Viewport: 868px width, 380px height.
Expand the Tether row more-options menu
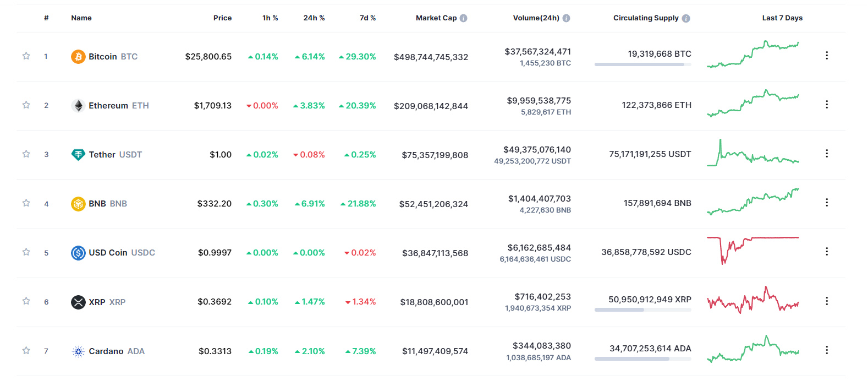[x=827, y=153]
